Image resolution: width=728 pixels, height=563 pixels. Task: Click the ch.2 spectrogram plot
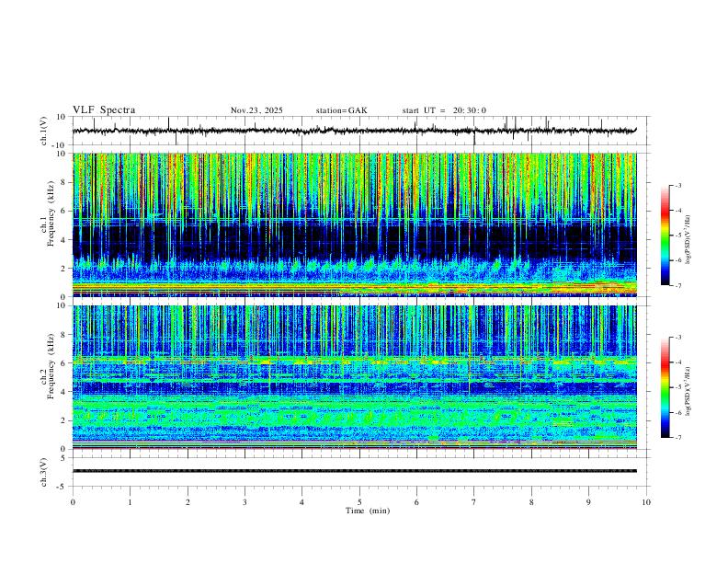click(x=354, y=377)
